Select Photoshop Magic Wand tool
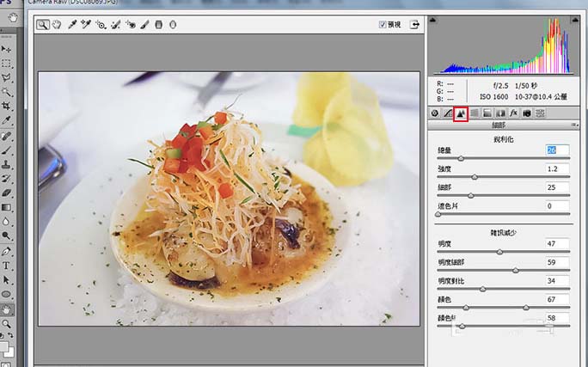This screenshot has height=367, width=588. point(6,92)
